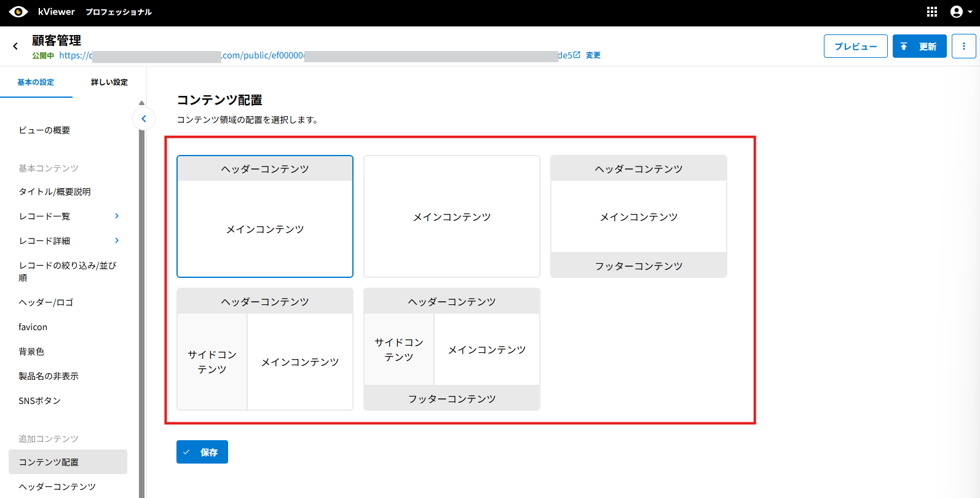Select header and main content layout
980x498 pixels.
click(x=265, y=216)
